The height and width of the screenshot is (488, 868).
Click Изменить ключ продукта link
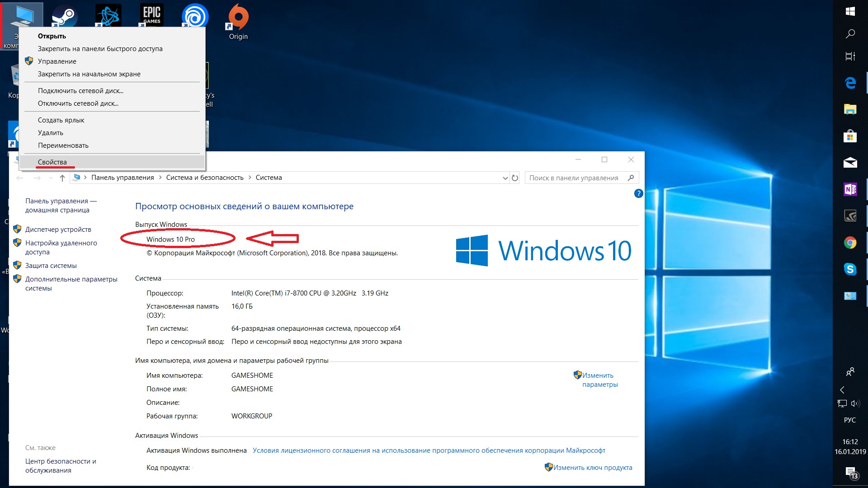click(x=592, y=468)
